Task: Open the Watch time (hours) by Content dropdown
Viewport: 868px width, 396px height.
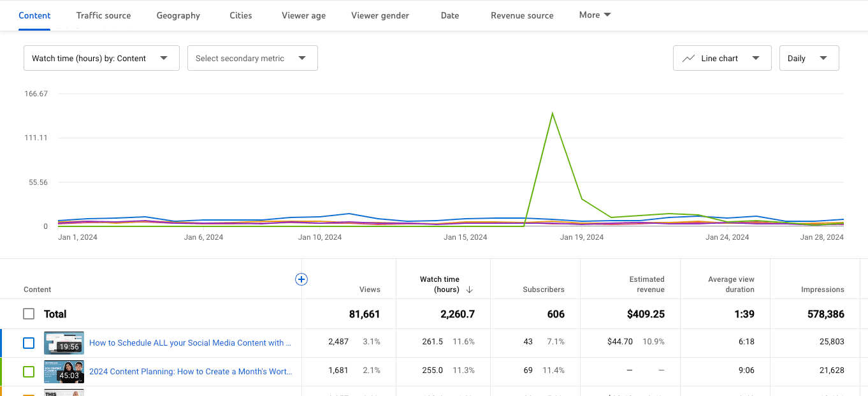Action: coord(101,57)
